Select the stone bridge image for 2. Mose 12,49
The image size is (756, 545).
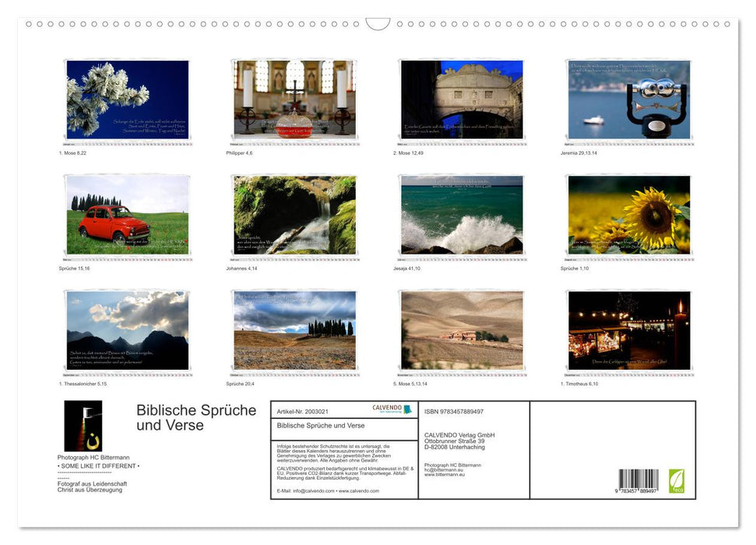tap(462, 100)
